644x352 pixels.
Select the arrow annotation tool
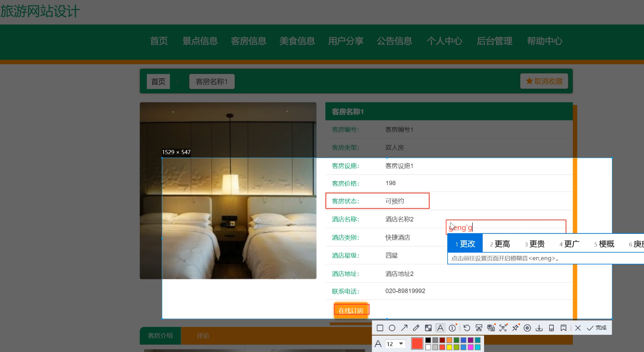click(x=404, y=328)
